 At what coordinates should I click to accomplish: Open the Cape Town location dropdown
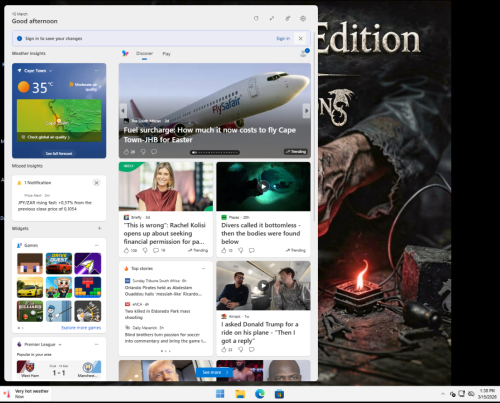pos(51,71)
